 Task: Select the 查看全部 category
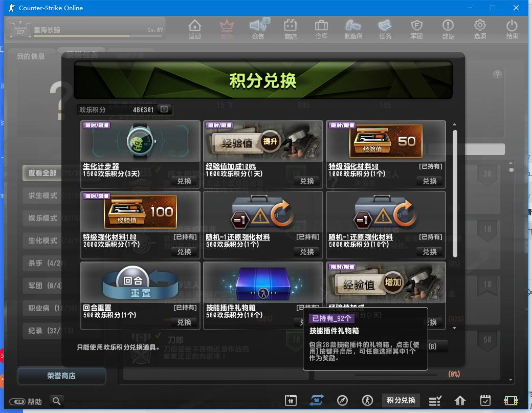42,173
